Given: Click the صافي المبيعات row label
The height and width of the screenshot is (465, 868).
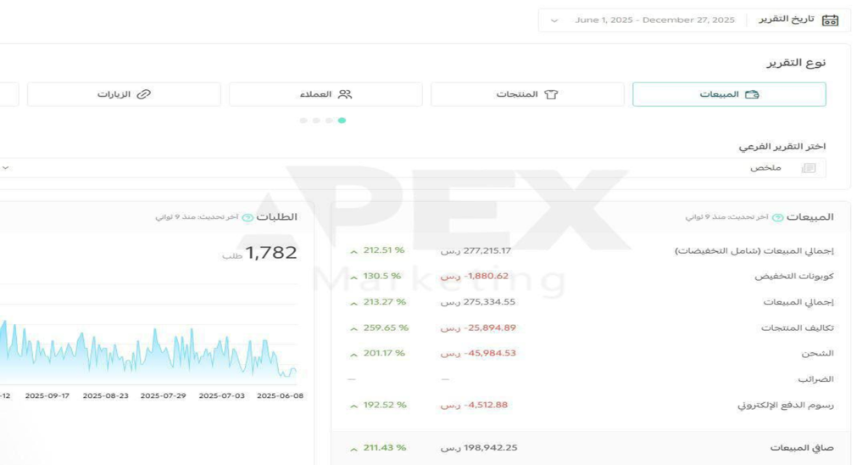Looking at the screenshot, I should click(x=802, y=448).
